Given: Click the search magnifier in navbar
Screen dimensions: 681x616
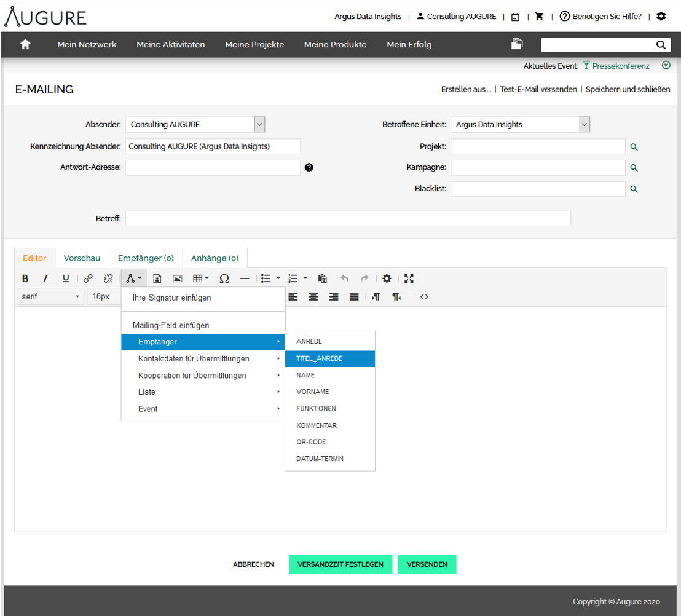Looking at the screenshot, I should 661,44.
